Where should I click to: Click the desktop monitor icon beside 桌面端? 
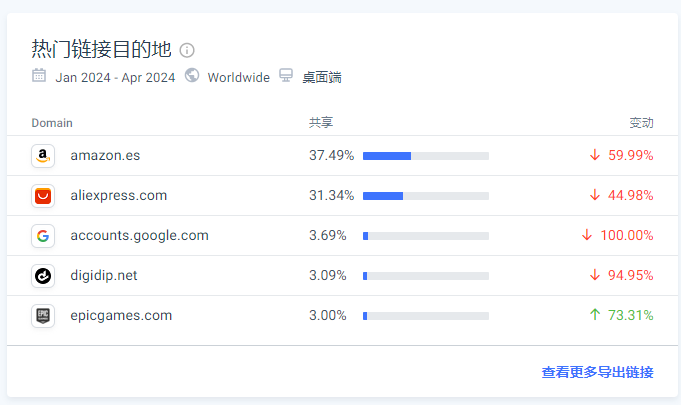pyautogui.click(x=286, y=76)
